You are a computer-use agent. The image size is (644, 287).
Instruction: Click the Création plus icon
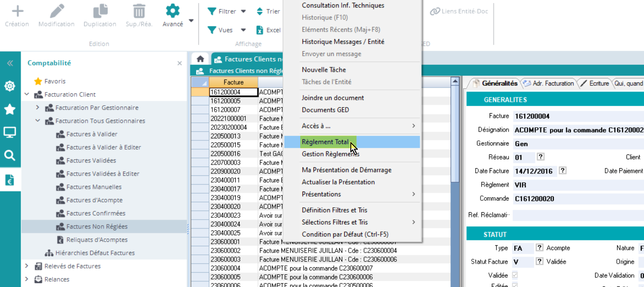17,11
